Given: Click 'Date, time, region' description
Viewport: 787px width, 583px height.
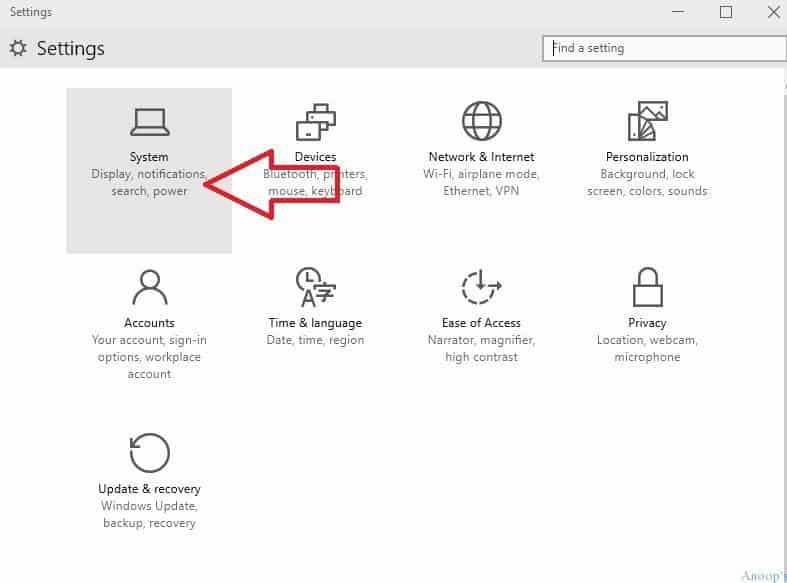Looking at the screenshot, I should (315, 340).
